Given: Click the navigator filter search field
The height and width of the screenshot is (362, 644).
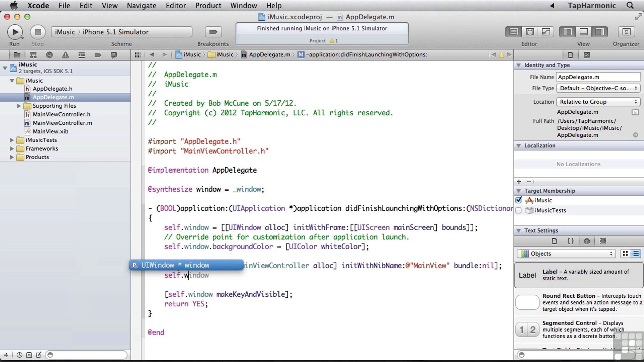Looking at the screenshot, I should click(87, 355).
